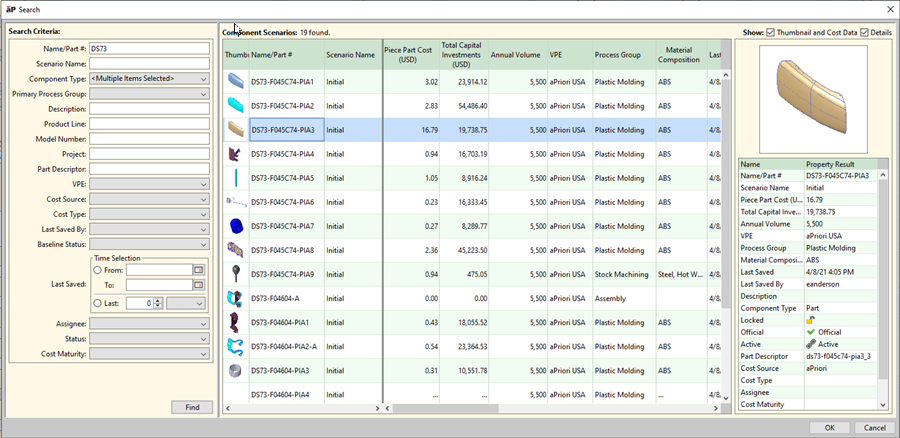This screenshot has height=438, width=900.
Task: Click the unlocked padlock icon in properties
Action: pos(811,320)
